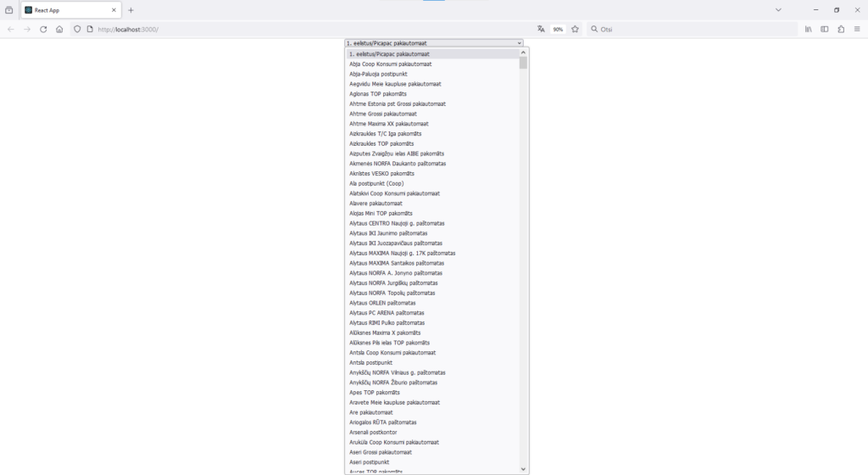The height and width of the screenshot is (475, 868).
Task: Focus the Otsi search field
Action: point(692,30)
